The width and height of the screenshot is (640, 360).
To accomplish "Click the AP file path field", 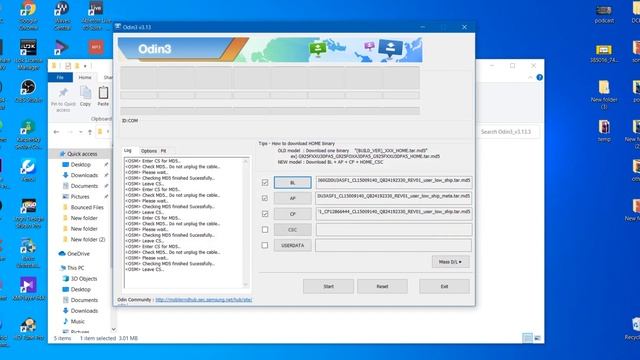I will coord(393,198).
